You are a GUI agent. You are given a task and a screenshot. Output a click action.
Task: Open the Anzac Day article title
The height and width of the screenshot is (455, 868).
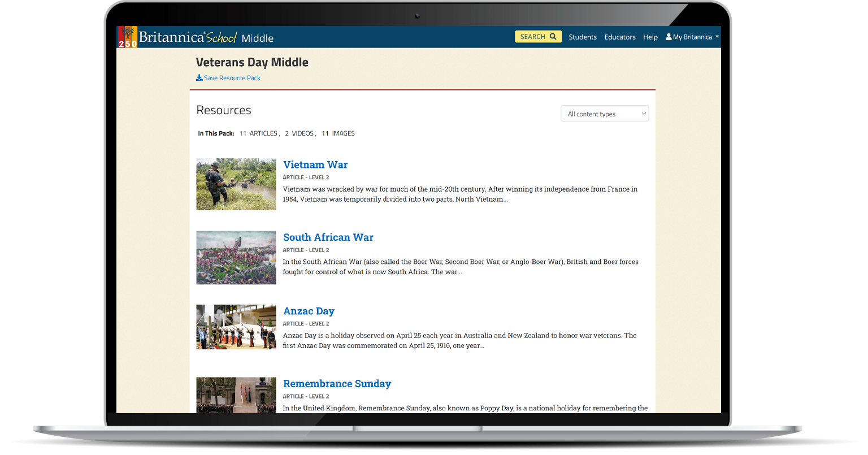tap(309, 311)
